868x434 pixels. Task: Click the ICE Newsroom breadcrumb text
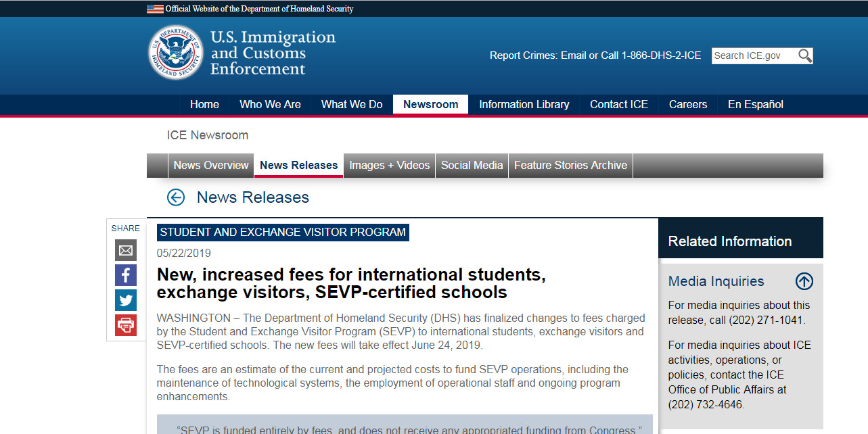(x=208, y=135)
